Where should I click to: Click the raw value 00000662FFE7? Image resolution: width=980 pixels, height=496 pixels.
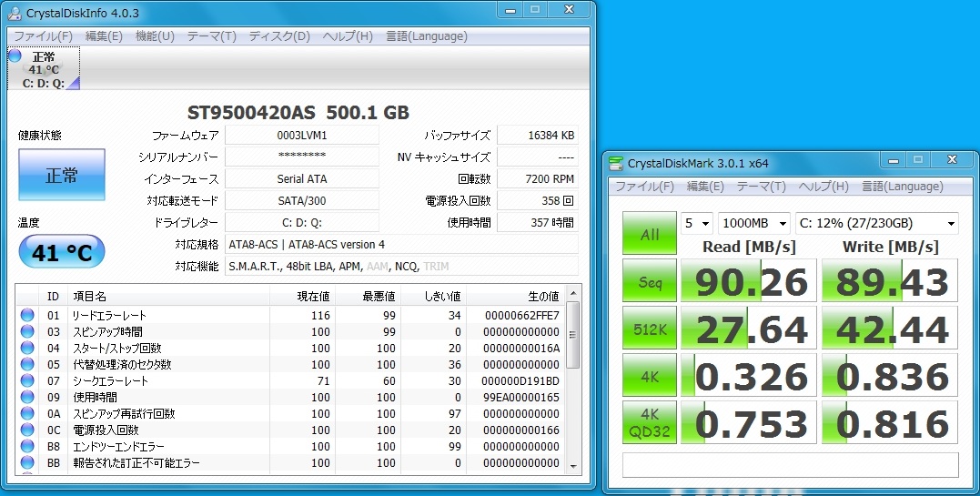(x=522, y=315)
